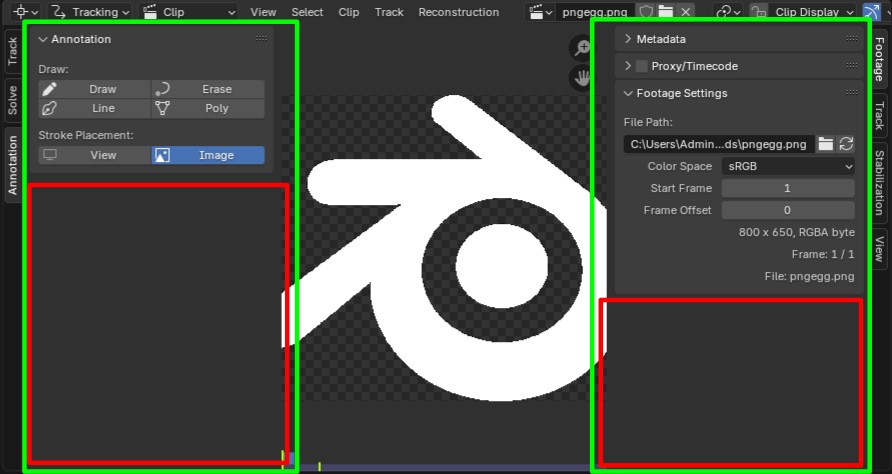Grab the Footage Settings panel drag handle
Image resolution: width=892 pixels, height=474 pixels.
pos(852,93)
